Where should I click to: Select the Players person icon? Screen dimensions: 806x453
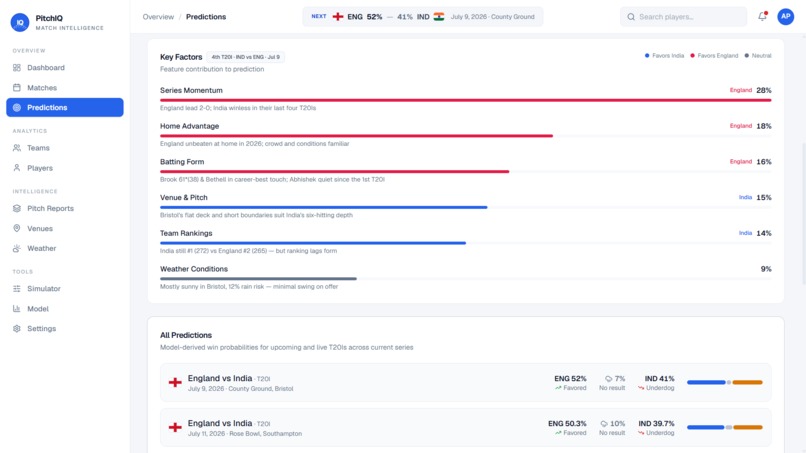(16, 168)
